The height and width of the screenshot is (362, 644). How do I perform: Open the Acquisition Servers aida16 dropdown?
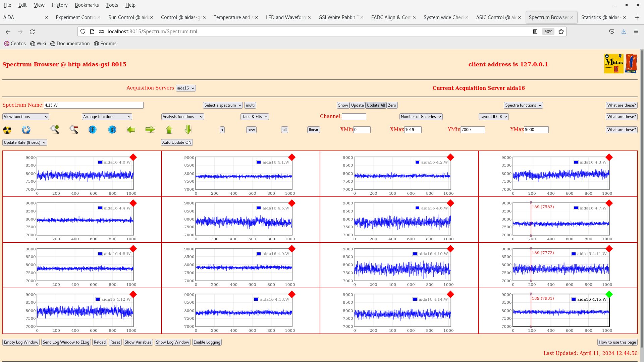[x=185, y=88]
